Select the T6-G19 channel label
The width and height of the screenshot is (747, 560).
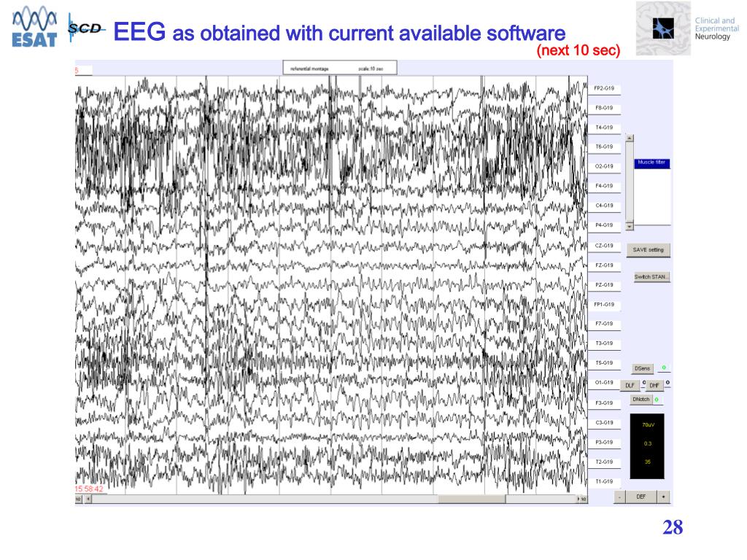(x=604, y=147)
